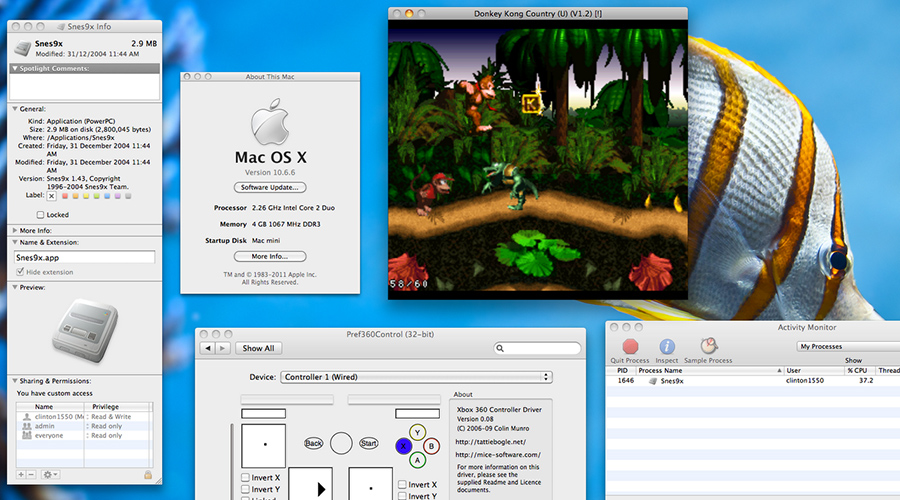Sort Activity Monitor by PID column

(x=622, y=370)
